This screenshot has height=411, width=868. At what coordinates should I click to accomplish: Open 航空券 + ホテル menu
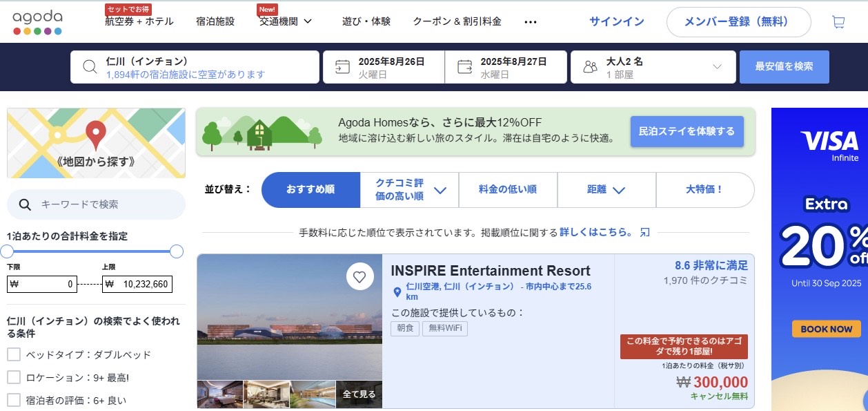139,21
